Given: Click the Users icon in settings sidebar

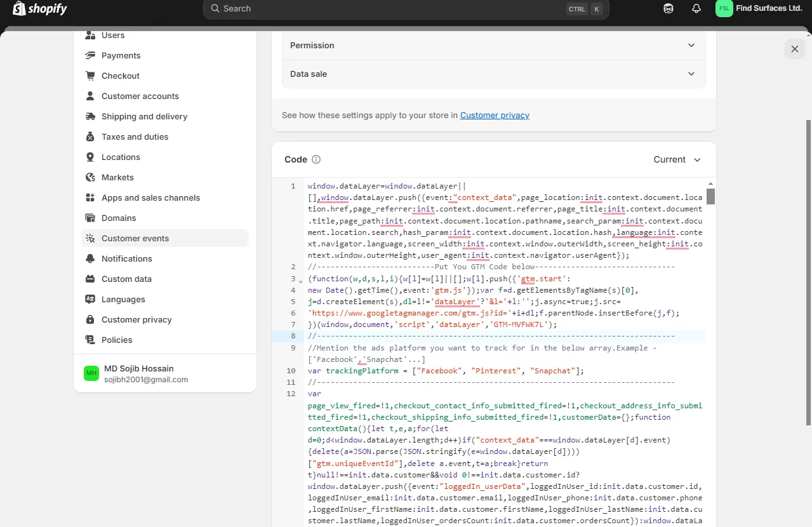Looking at the screenshot, I should (90, 35).
